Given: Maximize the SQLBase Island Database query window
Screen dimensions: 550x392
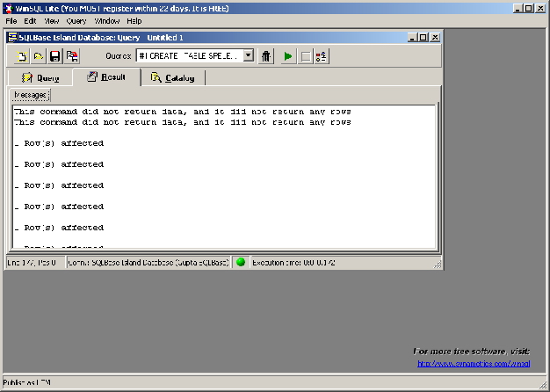Looking at the screenshot, I should [423, 37].
